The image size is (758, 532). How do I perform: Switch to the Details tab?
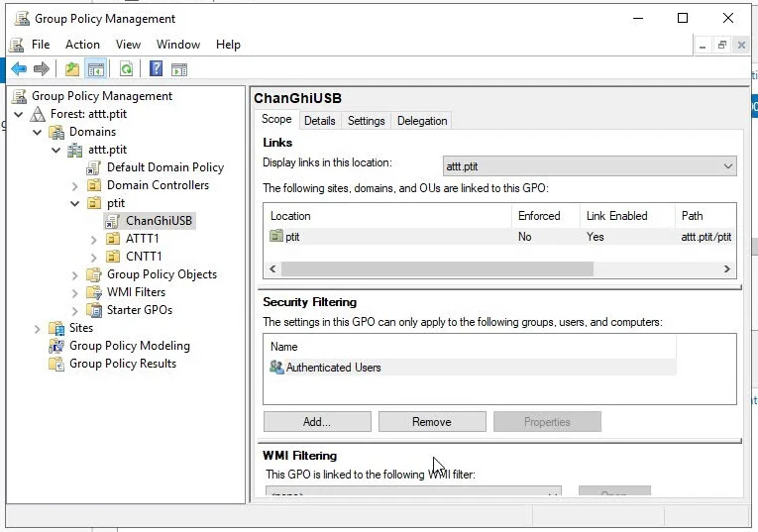click(319, 121)
